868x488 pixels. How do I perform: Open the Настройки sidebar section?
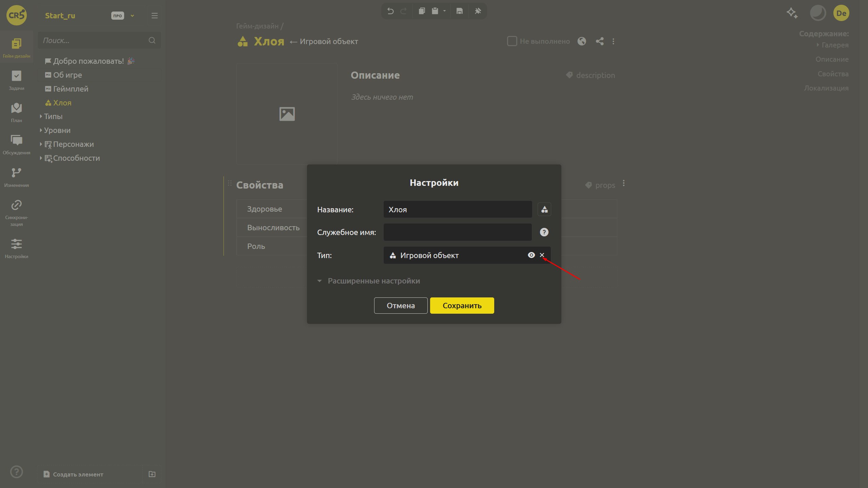pos(16,248)
